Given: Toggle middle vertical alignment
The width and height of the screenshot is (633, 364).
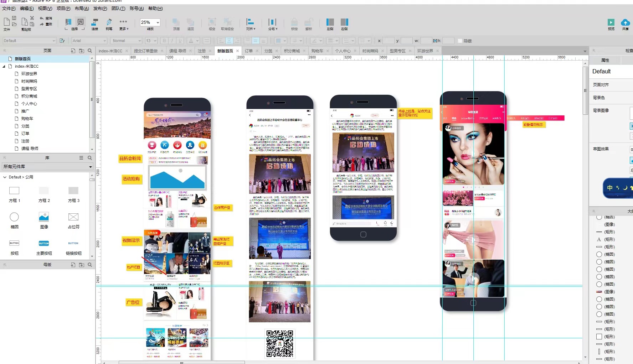Looking at the screenshot, I should point(256,41).
